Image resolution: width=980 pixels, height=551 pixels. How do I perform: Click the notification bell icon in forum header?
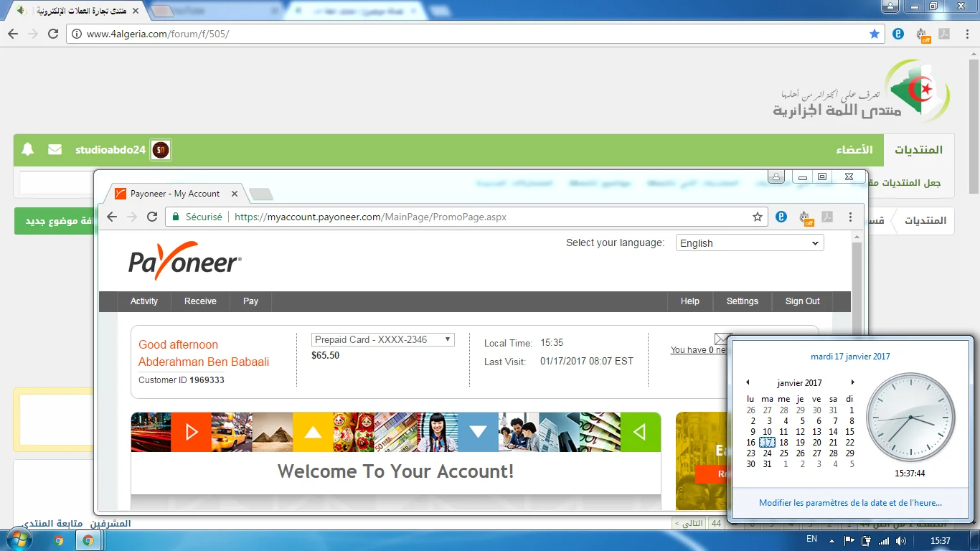click(x=28, y=150)
